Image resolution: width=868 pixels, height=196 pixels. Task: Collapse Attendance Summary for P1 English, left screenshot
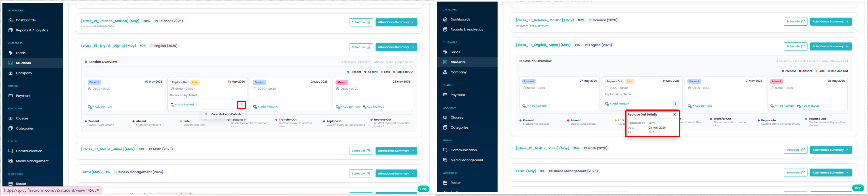click(x=396, y=47)
